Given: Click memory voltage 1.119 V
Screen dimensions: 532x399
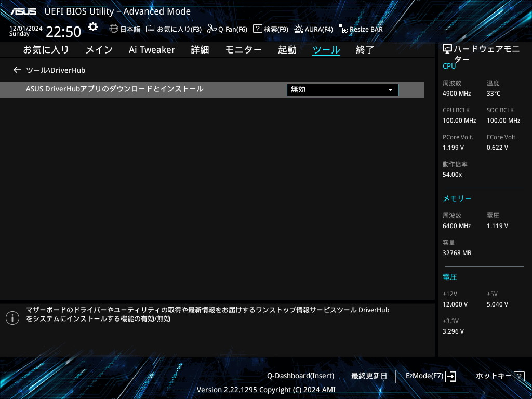Looking at the screenshot, I should [x=497, y=225].
